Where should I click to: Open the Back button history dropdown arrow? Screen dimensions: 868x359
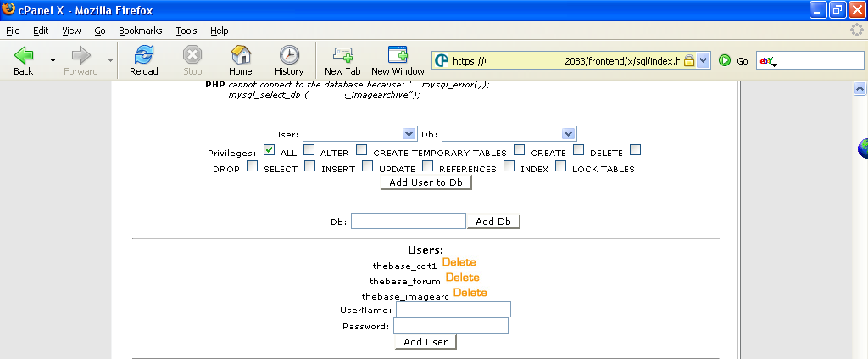pyautogui.click(x=53, y=59)
